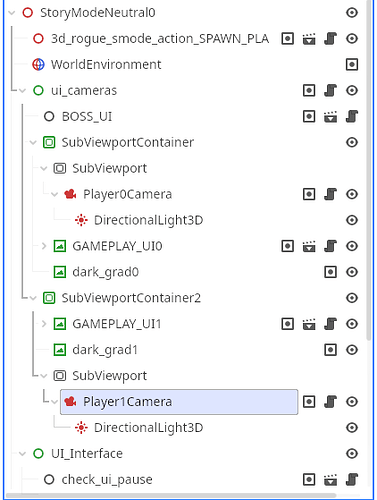
Task: Toggle GAMEPLAY_UI1 visibility eye
Action: click(x=352, y=324)
